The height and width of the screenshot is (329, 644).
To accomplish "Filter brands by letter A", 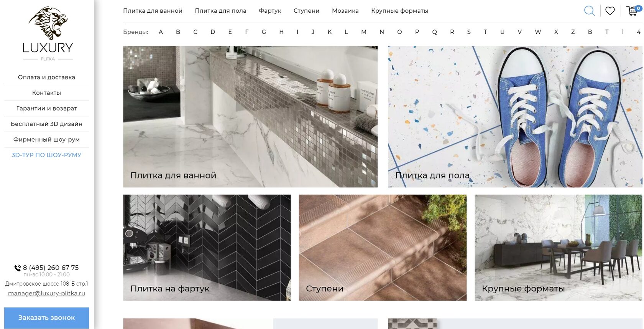I will 161,32.
